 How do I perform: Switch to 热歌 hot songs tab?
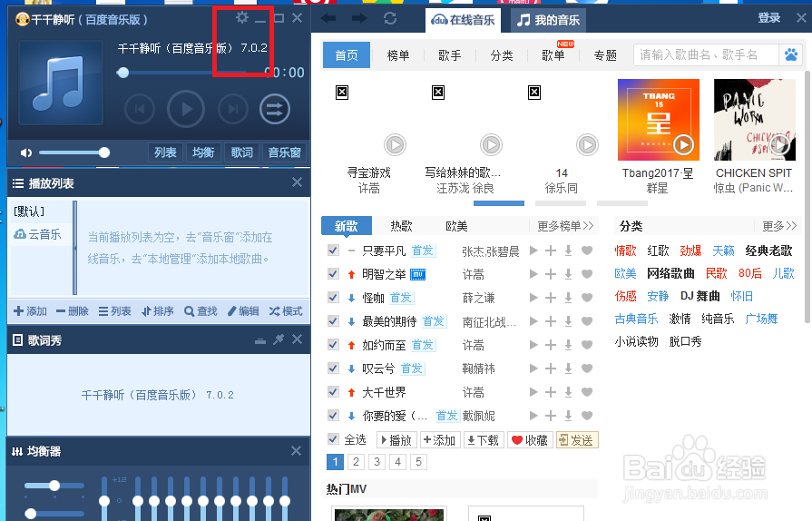click(x=401, y=226)
